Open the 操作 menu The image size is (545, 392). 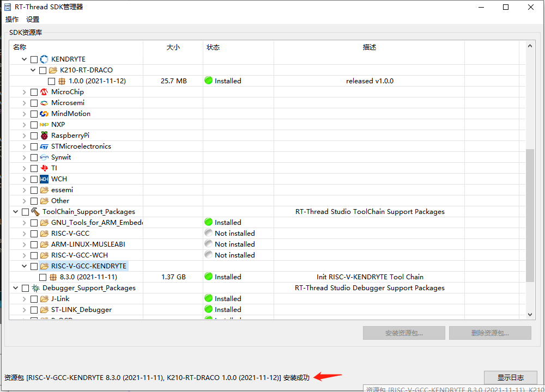[12, 20]
